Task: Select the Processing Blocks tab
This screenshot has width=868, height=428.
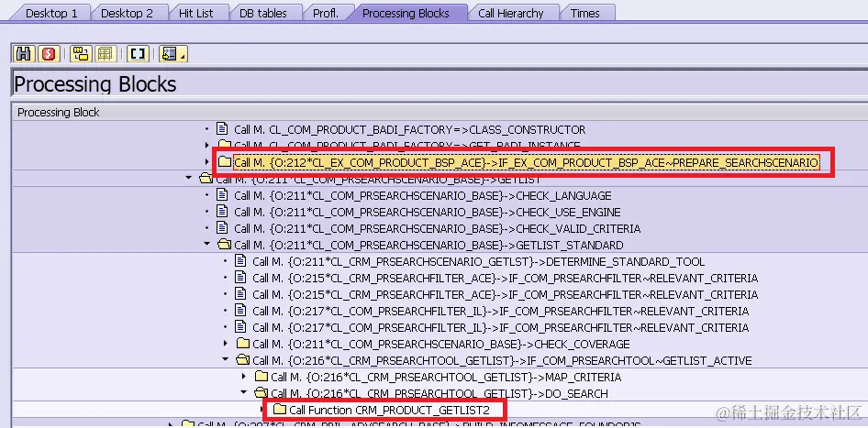Action: [x=406, y=13]
